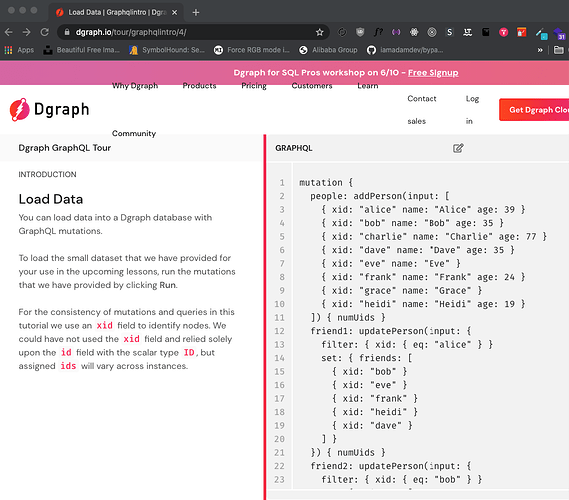
Task: Click code line with xid "charlie"
Action: click(x=434, y=237)
